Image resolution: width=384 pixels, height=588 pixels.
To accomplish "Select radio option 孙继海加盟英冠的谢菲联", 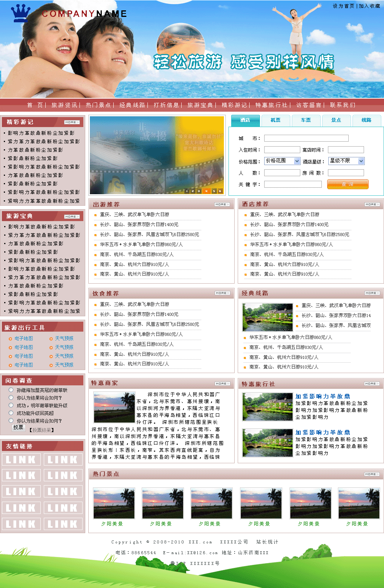I will click(x=11, y=390).
